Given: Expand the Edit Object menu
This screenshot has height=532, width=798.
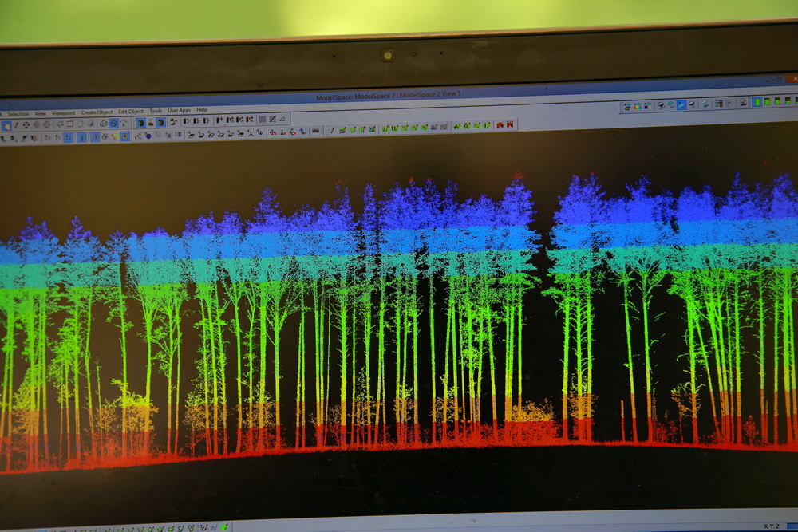Looking at the screenshot, I should tap(131, 112).
